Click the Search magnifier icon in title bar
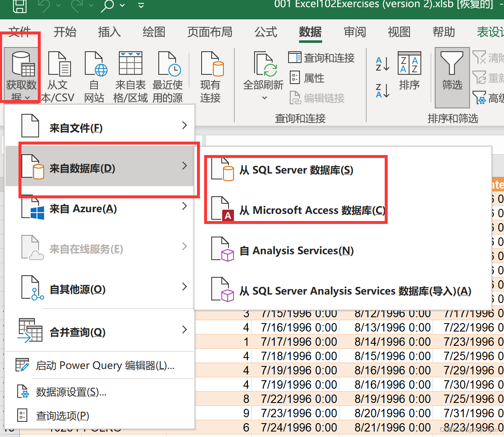The height and width of the screenshot is (437, 504). point(108,5)
